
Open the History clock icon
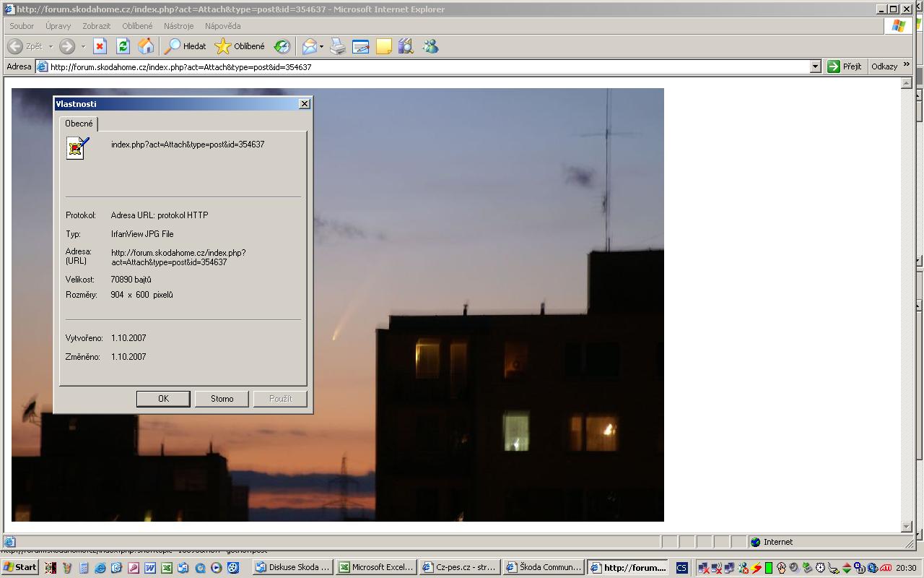pos(282,46)
